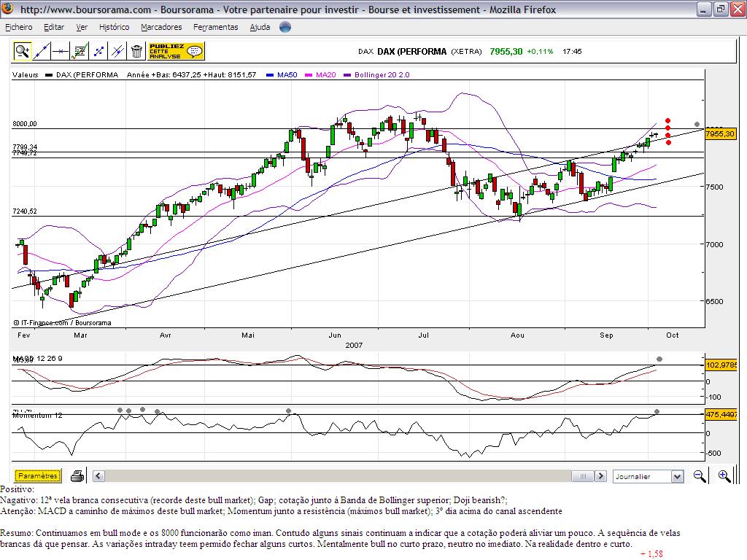This screenshot has width=747, height=560.
Task: Click the 475,4497 Momentum value label
Action: (721, 414)
